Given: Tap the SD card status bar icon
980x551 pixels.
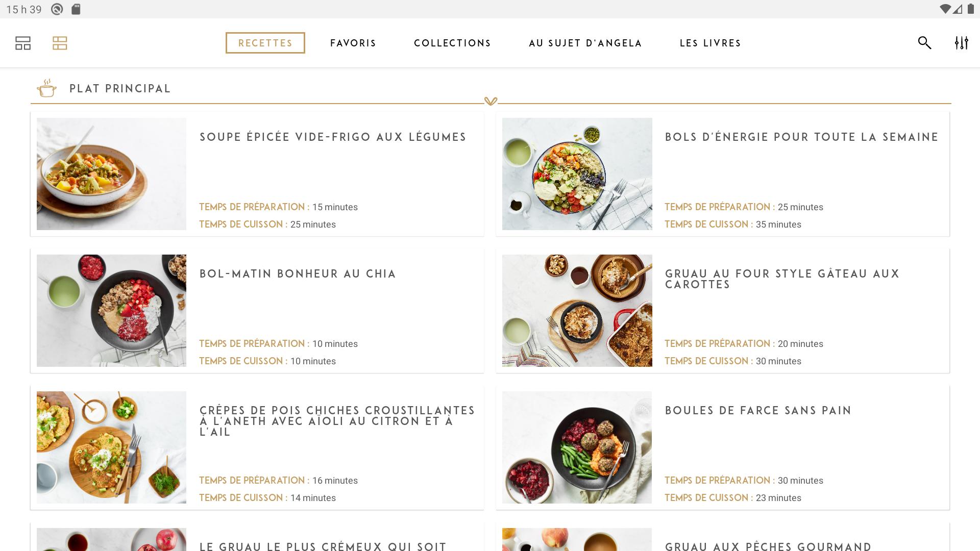Looking at the screenshot, I should point(76,9).
